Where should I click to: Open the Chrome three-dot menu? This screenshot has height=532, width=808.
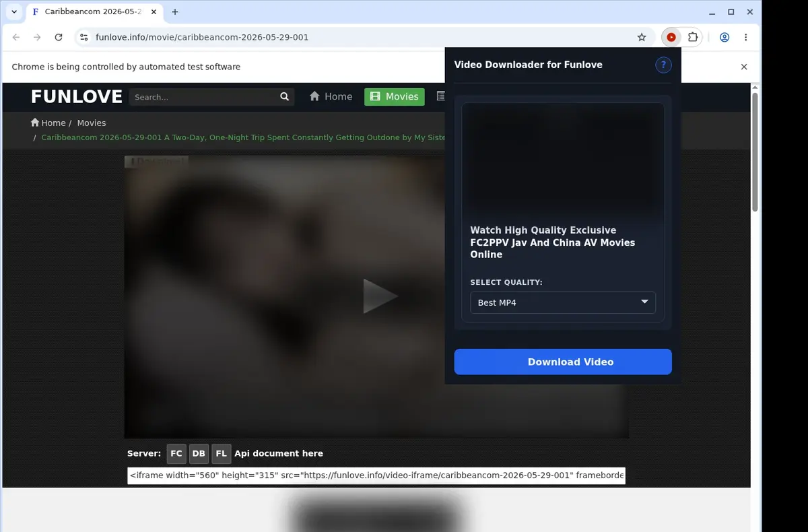[745, 38]
